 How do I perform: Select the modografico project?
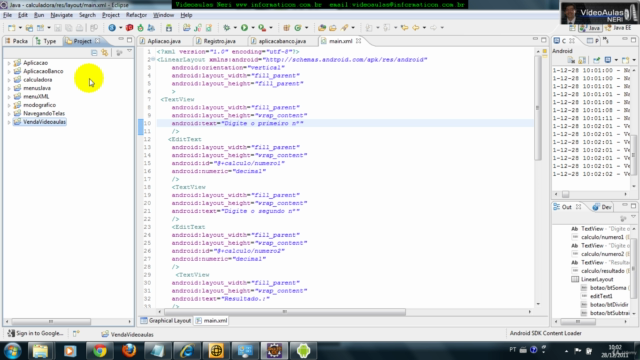coord(40,105)
